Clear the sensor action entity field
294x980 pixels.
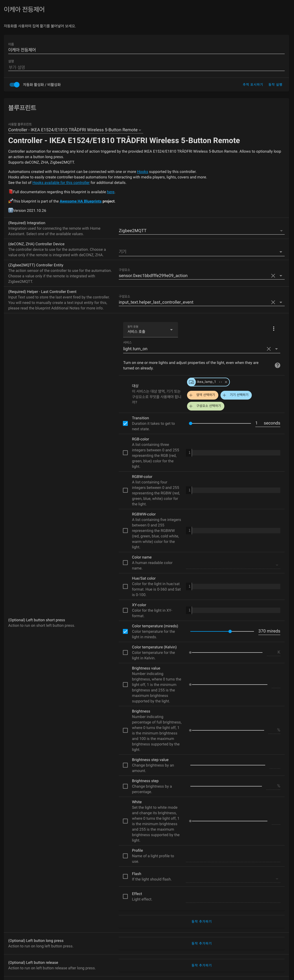point(273,276)
